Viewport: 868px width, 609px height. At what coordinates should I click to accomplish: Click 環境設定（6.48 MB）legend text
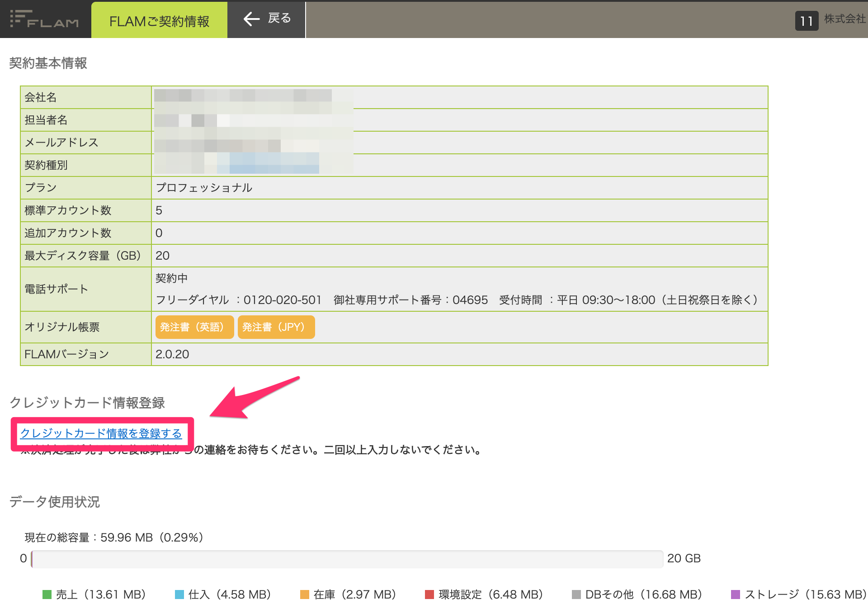pos(491,595)
